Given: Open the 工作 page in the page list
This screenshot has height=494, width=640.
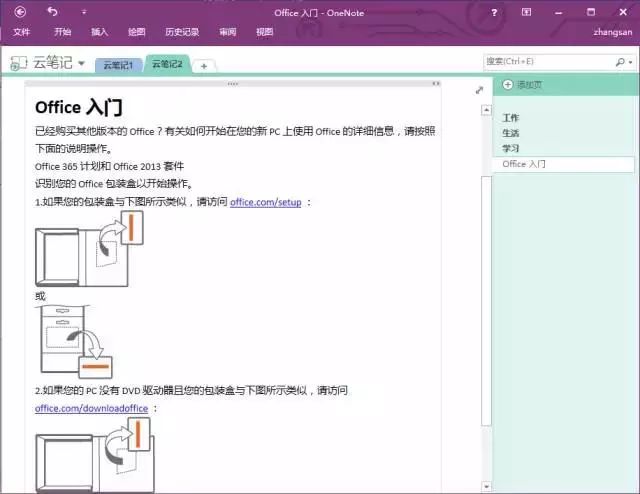Looking at the screenshot, I should point(511,118).
